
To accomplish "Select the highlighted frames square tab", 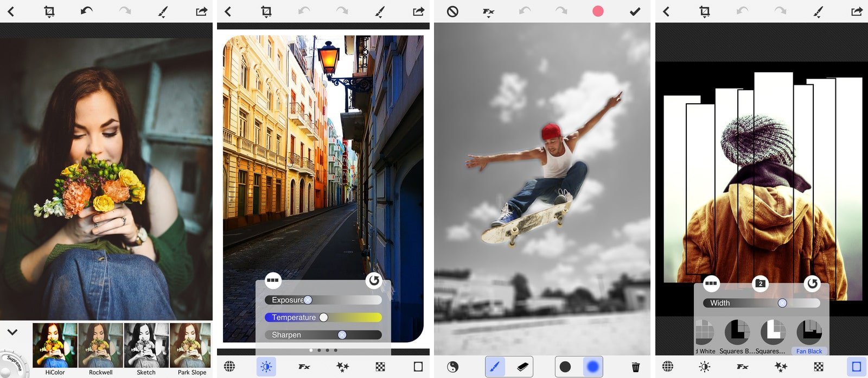I will pyautogui.click(x=857, y=367).
